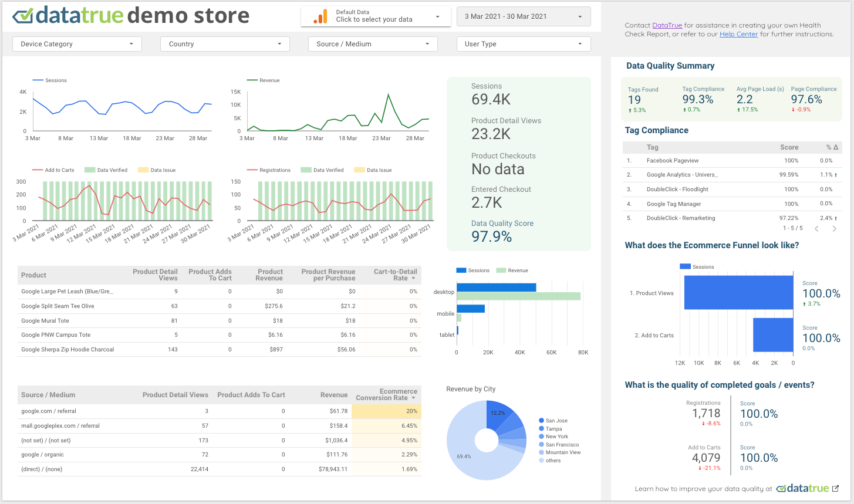Click the Registrations 1,718 value

tap(706, 414)
